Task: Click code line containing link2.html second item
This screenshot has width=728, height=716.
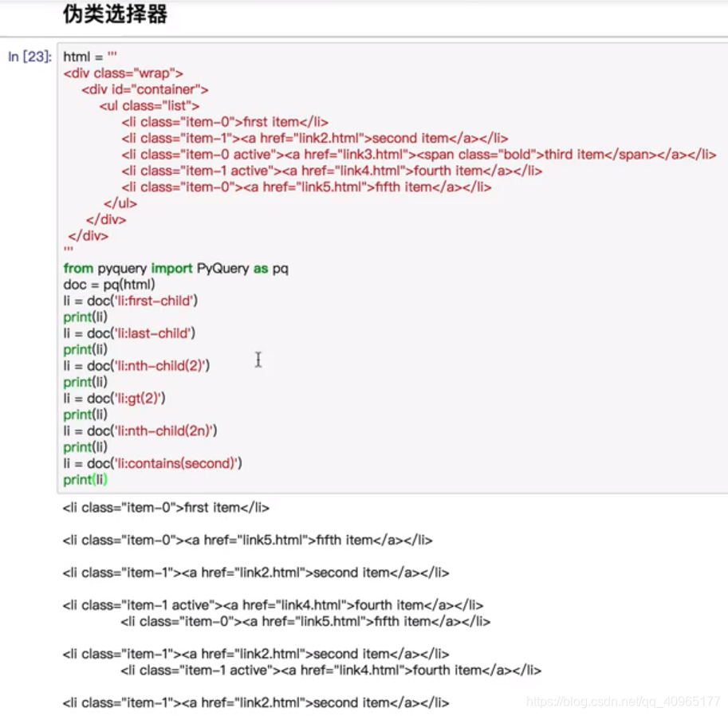Action: [315, 139]
